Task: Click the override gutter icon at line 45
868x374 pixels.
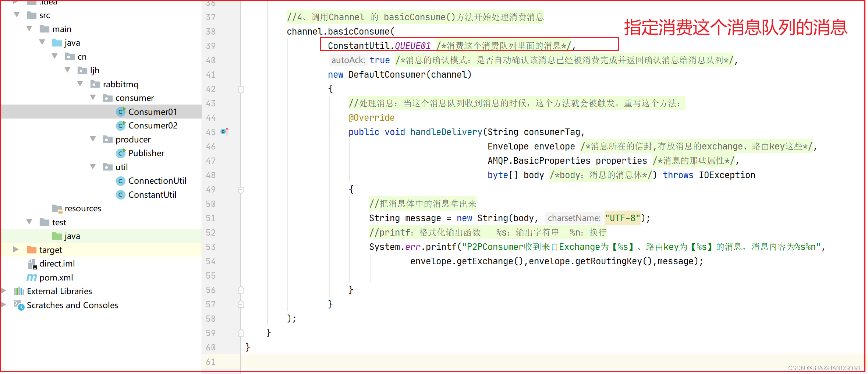Action: click(225, 131)
